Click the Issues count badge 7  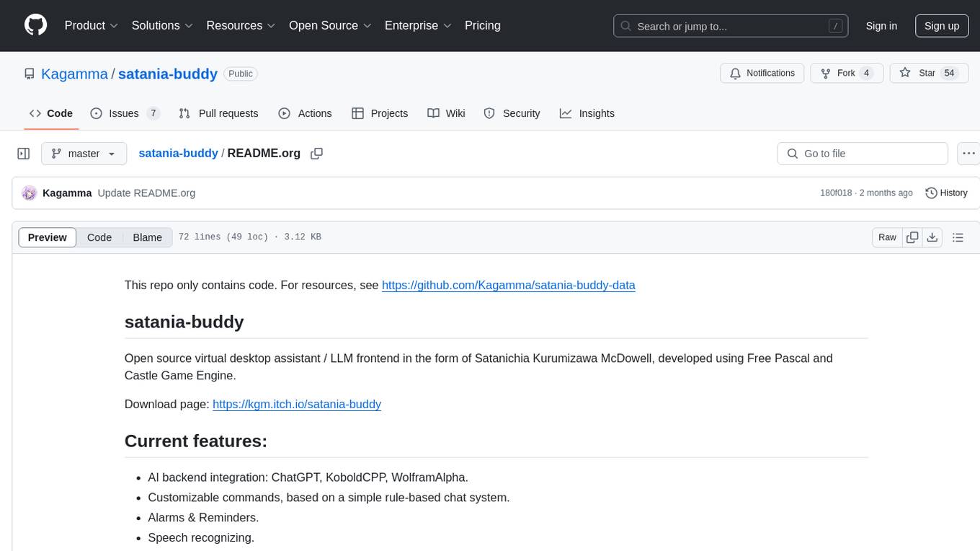(153, 113)
